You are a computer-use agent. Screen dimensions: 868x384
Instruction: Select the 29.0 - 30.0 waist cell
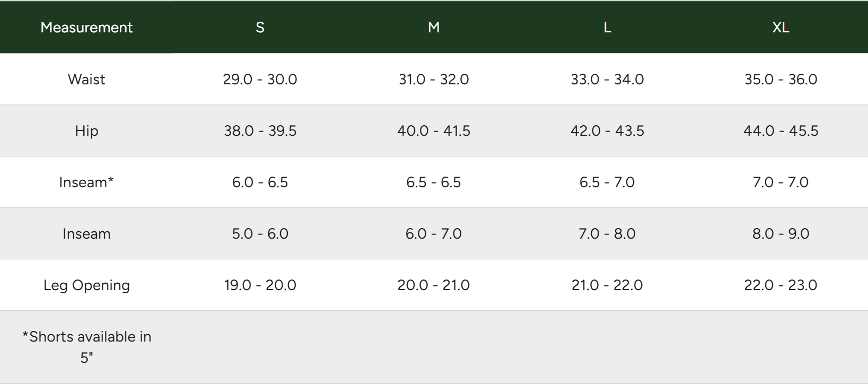[260, 80]
